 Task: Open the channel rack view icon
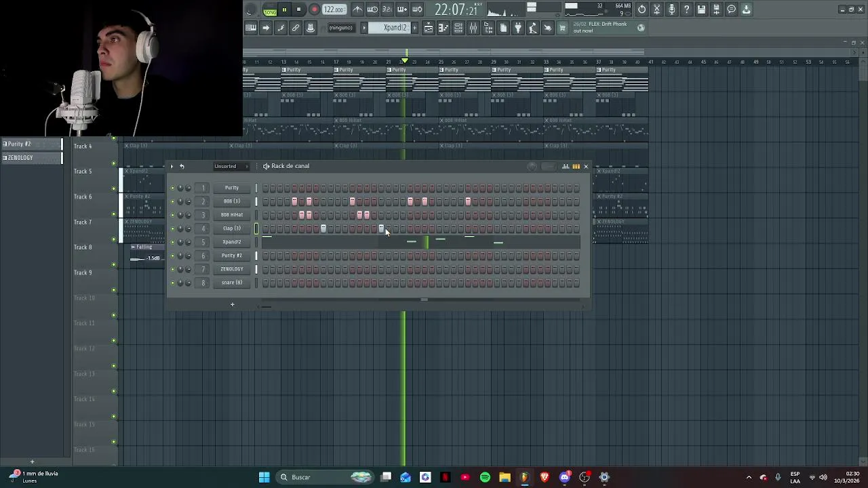click(x=458, y=28)
